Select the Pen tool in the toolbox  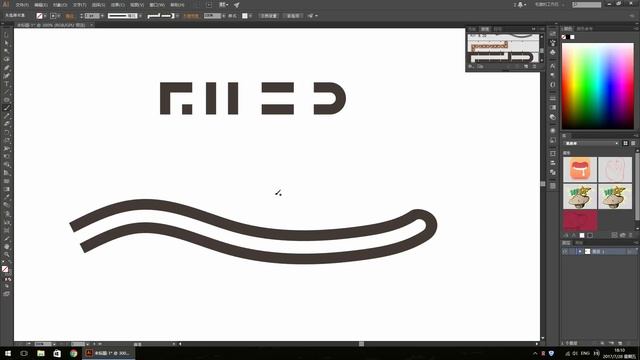pyautogui.click(x=6, y=67)
